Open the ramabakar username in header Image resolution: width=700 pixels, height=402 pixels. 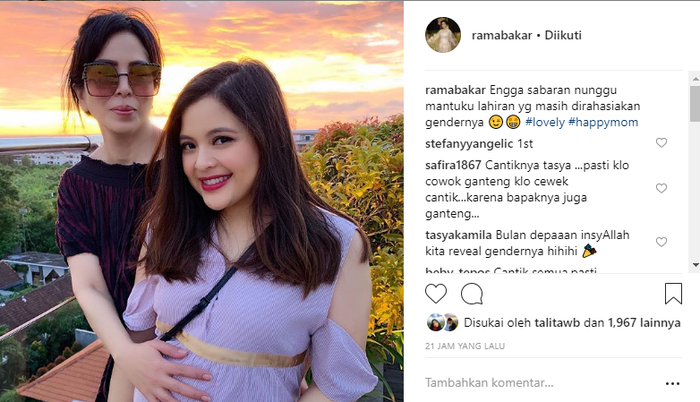click(x=502, y=35)
